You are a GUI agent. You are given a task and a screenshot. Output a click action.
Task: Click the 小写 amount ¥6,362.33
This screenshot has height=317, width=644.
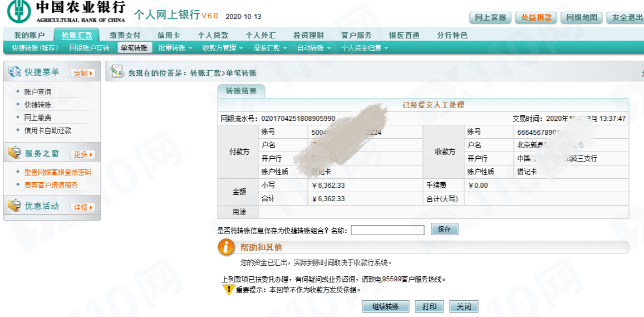click(x=328, y=186)
